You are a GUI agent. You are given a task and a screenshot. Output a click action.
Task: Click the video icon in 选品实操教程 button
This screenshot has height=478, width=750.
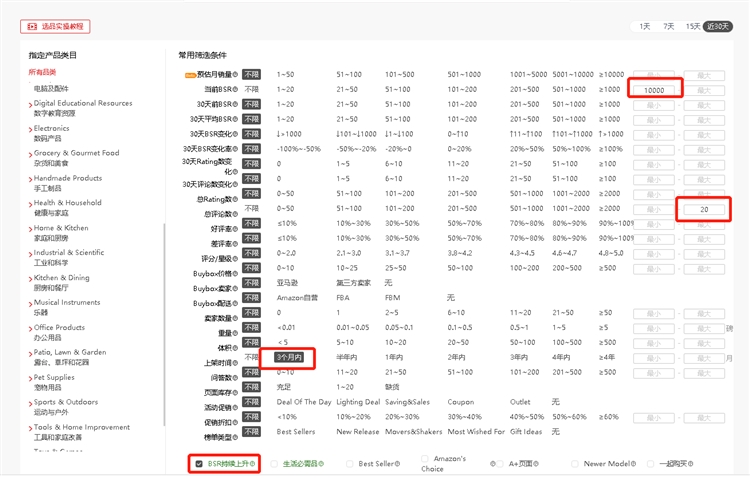(x=32, y=26)
